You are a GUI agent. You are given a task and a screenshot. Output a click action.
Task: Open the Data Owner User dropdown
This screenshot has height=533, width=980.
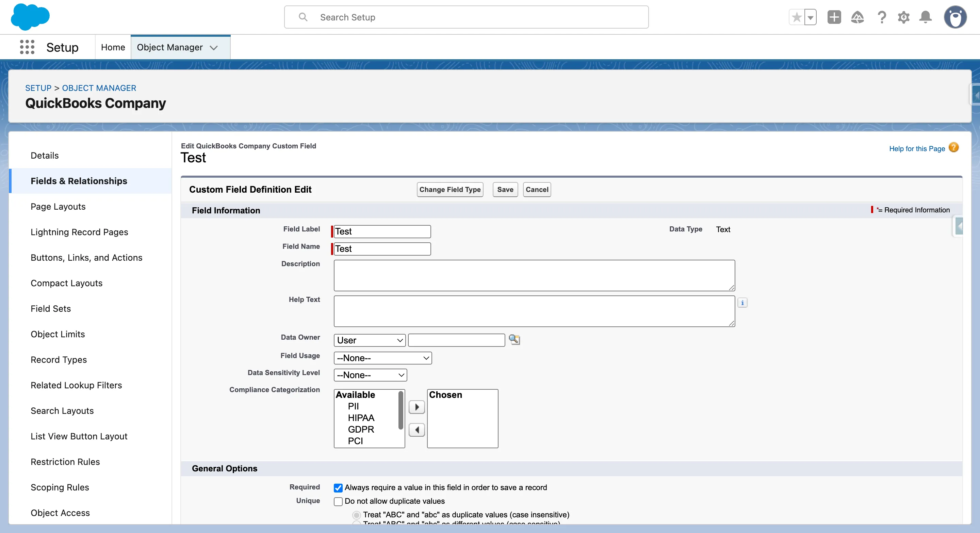point(370,340)
